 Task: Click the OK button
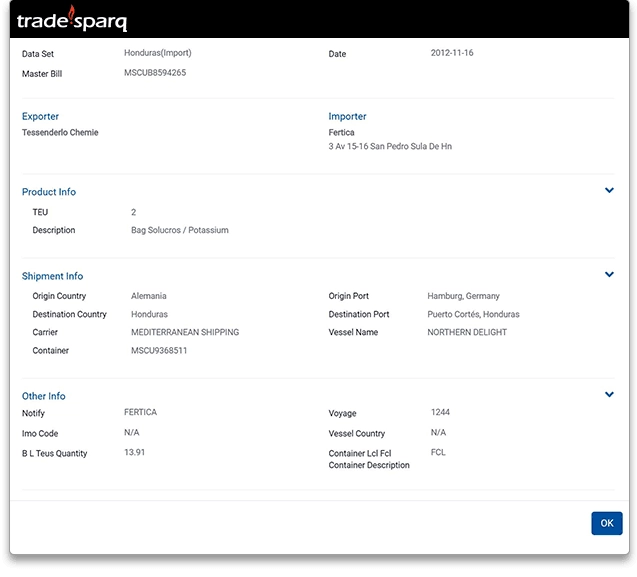click(x=607, y=523)
